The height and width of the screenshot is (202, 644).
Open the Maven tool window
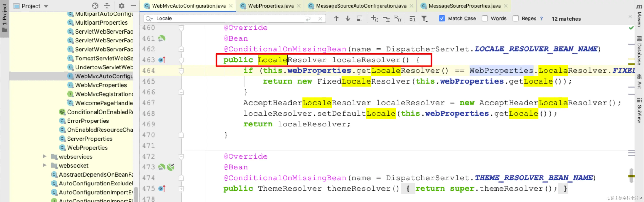point(639,15)
